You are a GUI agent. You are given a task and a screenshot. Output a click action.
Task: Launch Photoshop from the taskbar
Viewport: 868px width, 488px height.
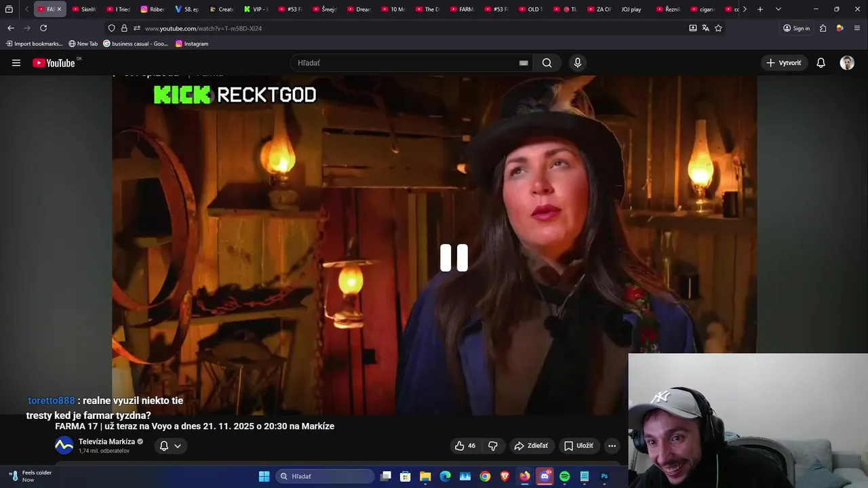[x=604, y=476]
